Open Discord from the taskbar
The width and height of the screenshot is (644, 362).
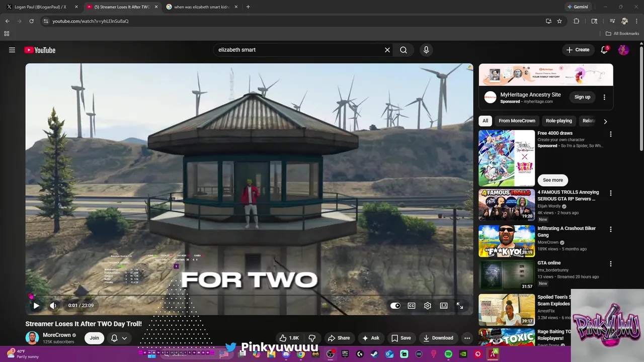(x=286, y=354)
